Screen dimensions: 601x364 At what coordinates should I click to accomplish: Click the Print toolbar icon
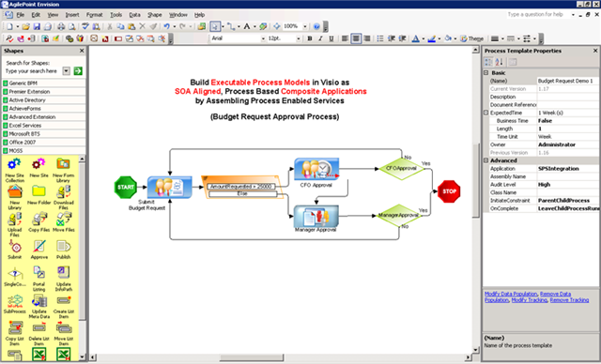[61, 26]
